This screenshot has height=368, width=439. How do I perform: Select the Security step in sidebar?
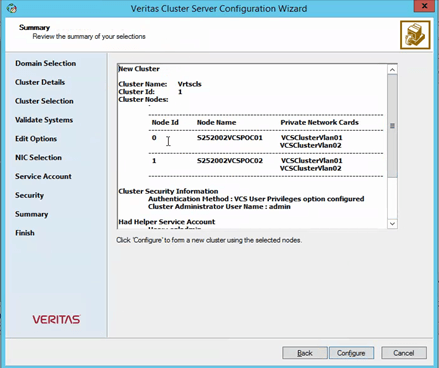point(29,195)
